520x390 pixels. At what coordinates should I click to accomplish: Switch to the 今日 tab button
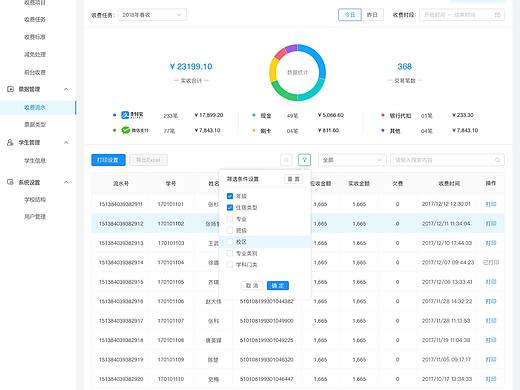tap(350, 15)
